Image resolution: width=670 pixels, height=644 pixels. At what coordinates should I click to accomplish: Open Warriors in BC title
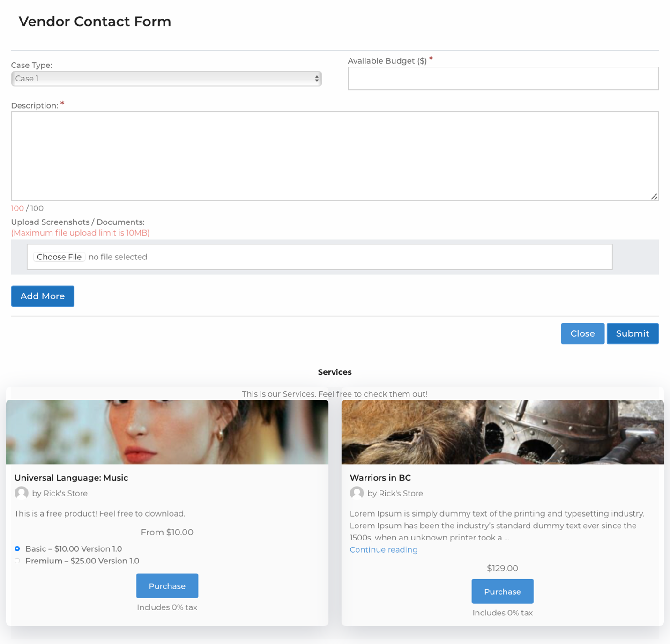click(x=380, y=478)
